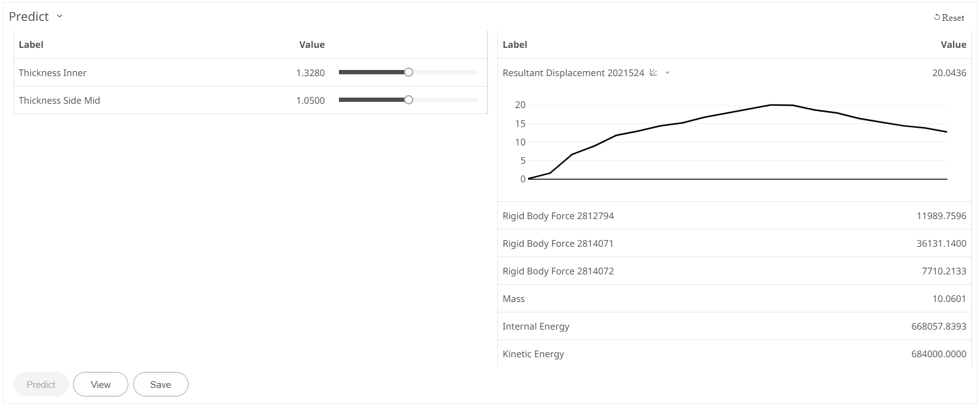Click the Thickness Side Mid slider handle
Viewport: 980px width, 410px height.
click(x=408, y=100)
